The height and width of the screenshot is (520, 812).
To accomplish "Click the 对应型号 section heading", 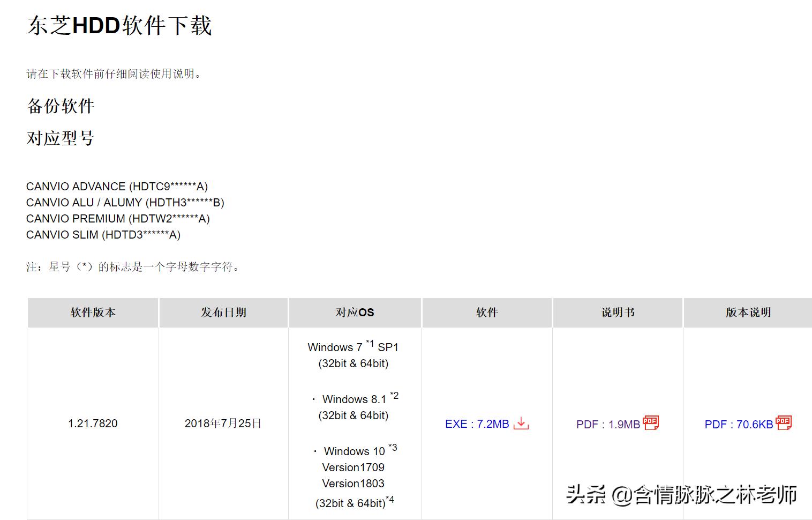I will (61, 138).
